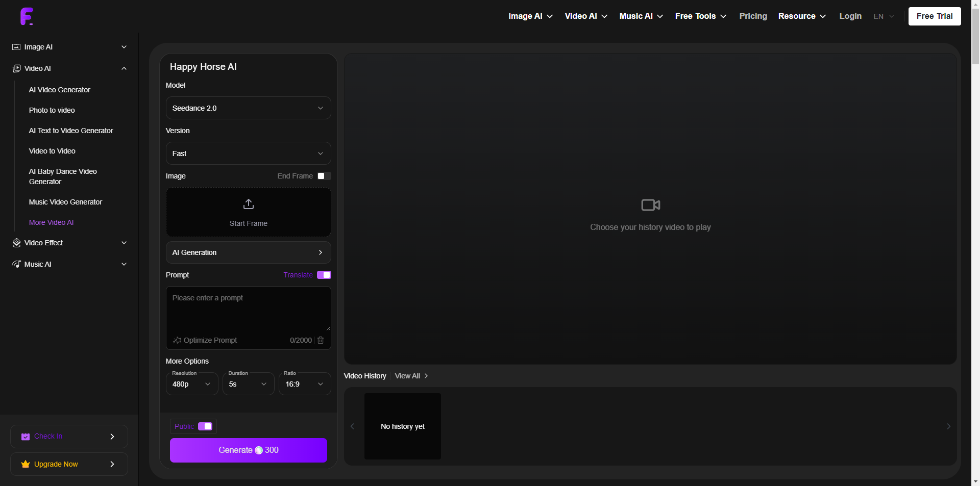Click the trash icon to clear the prompt

coord(321,340)
